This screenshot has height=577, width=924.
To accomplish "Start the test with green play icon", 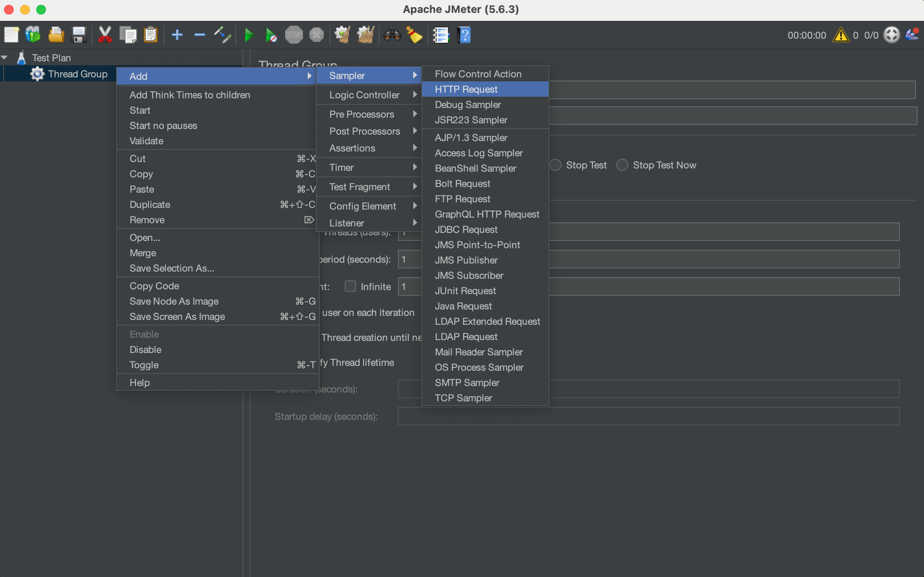I will click(x=249, y=35).
